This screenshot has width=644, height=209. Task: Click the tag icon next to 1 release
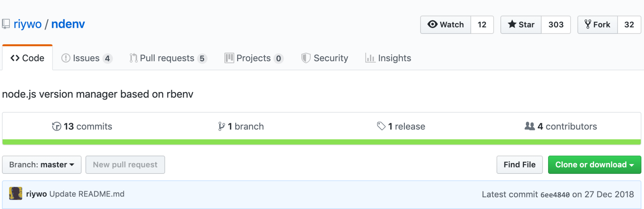(381, 126)
